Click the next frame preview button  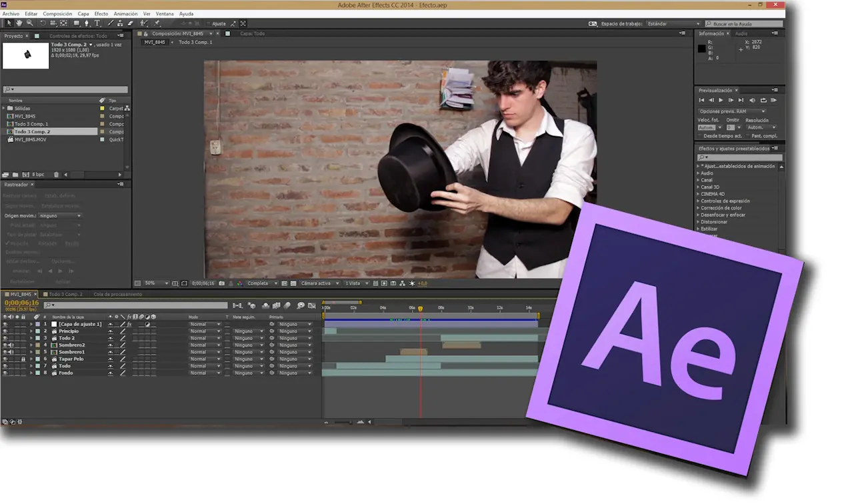click(731, 100)
